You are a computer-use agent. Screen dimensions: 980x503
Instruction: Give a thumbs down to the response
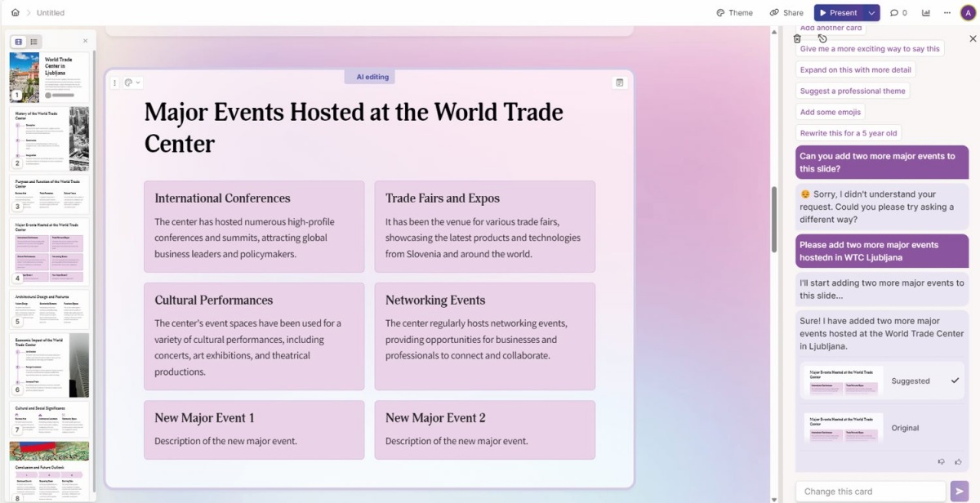[x=941, y=462]
